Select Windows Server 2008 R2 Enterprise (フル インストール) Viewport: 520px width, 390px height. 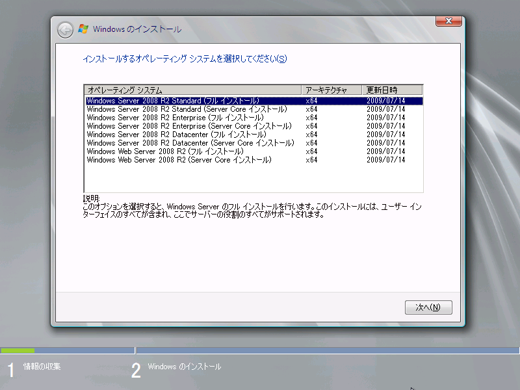point(254,118)
